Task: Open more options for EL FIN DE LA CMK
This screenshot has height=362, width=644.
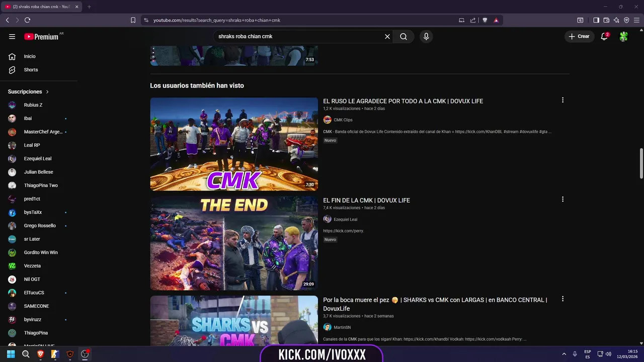Action: coord(562,199)
